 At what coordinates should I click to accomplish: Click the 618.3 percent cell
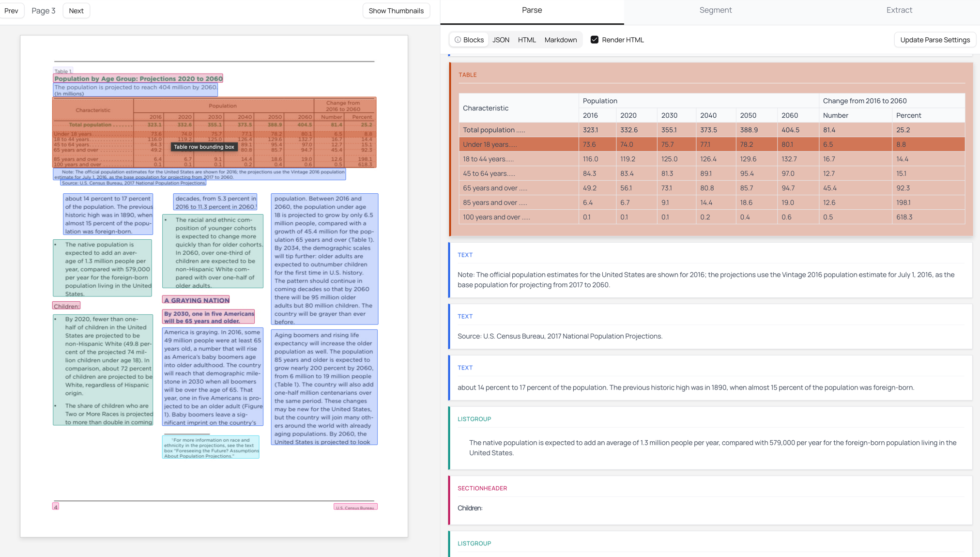tap(928, 217)
